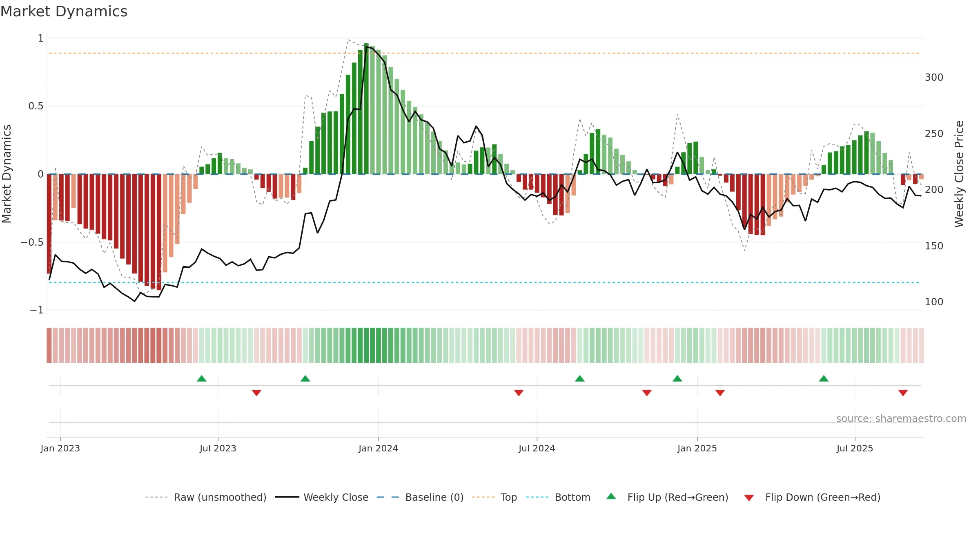Select the flip-up marker just before Jan 2025
The width and height of the screenshot is (980, 551).
[677, 378]
